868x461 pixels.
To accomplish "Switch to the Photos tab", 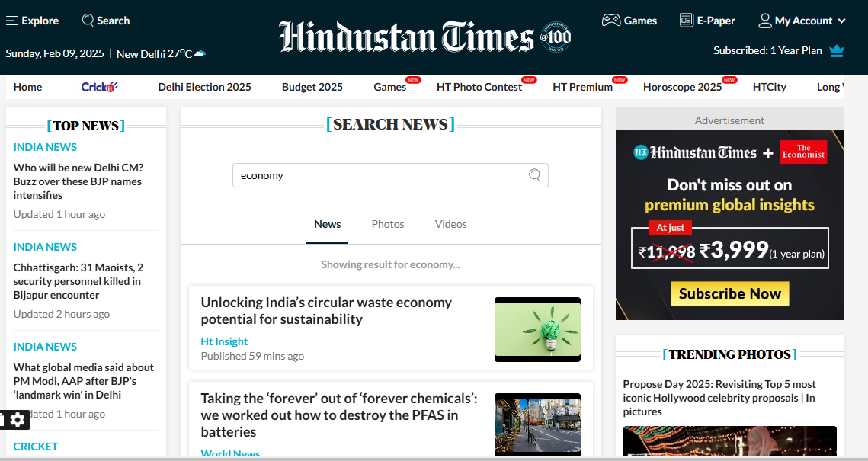I will (x=388, y=224).
